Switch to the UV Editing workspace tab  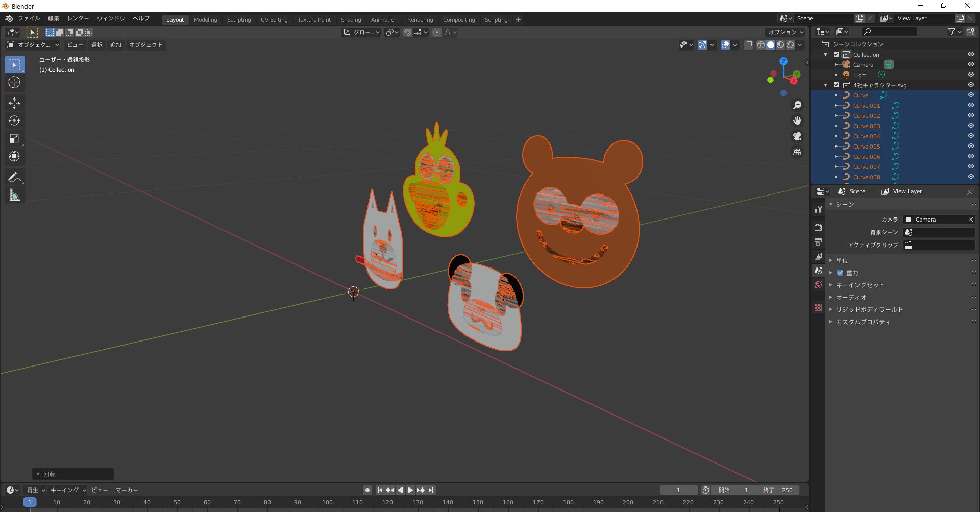pos(274,20)
